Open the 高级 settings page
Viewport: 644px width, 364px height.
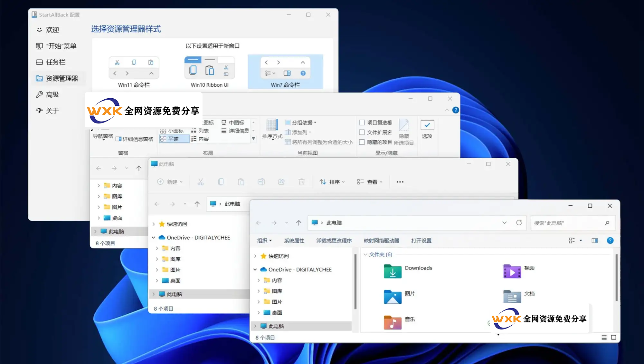pos(48,94)
